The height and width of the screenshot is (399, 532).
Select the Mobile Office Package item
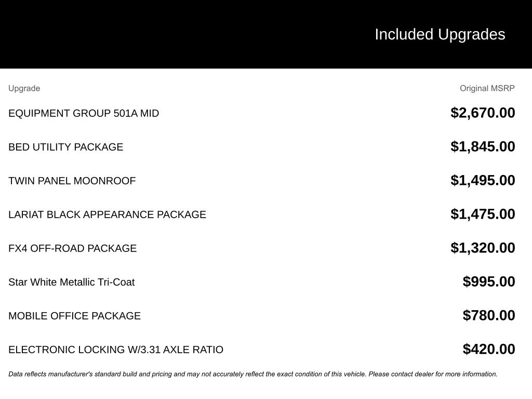point(74,316)
